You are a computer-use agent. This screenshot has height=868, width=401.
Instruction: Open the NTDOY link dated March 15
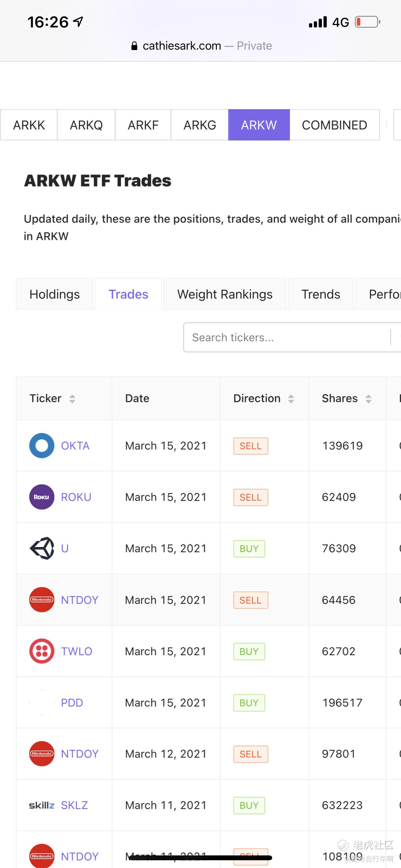click(79, 600)
